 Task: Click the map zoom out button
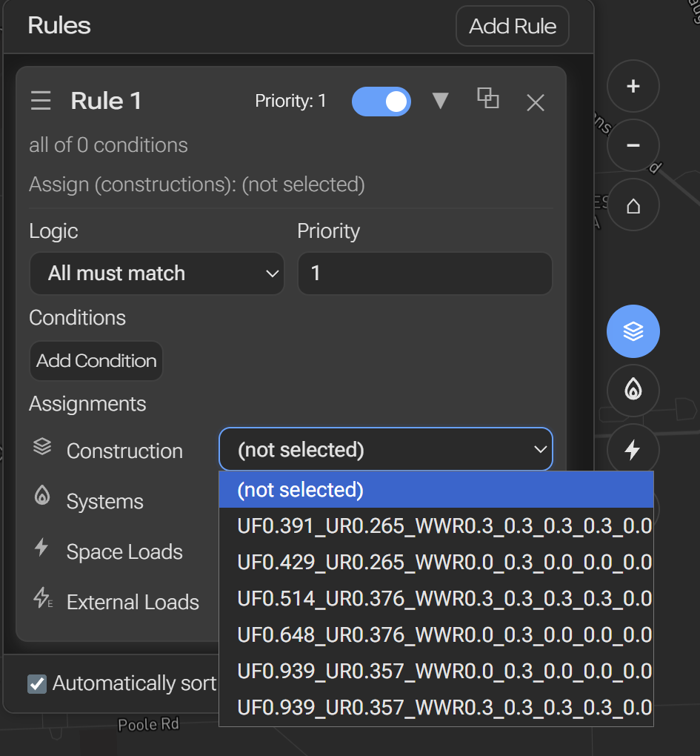click(633, 146)
